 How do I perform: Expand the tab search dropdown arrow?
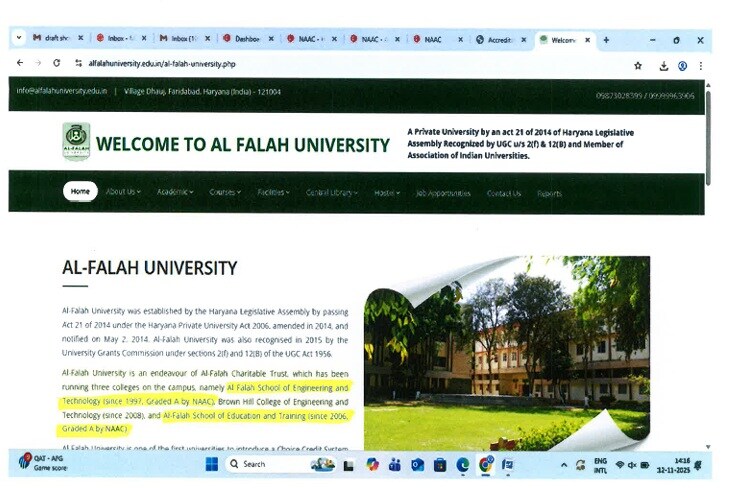pyautogui.click(x=18, y=37)
